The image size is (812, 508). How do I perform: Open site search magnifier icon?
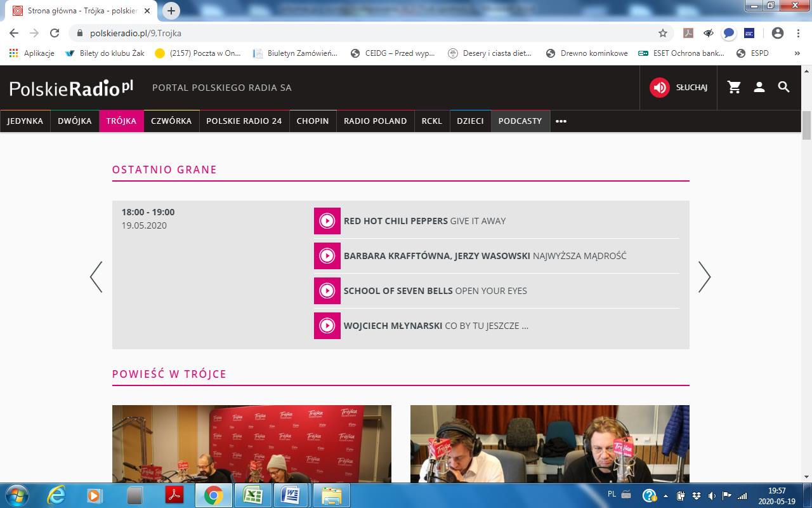tap(784, 88)
